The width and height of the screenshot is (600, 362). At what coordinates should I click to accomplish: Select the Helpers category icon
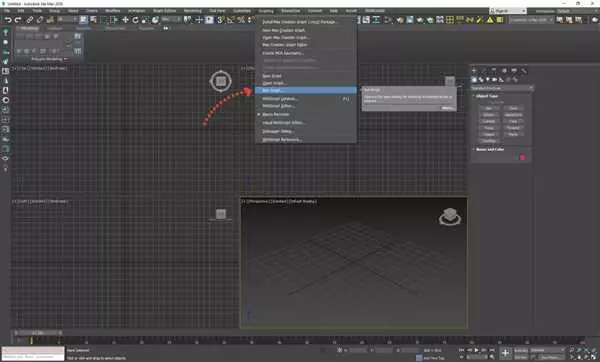pyautogui.click(x=501, y=80)
